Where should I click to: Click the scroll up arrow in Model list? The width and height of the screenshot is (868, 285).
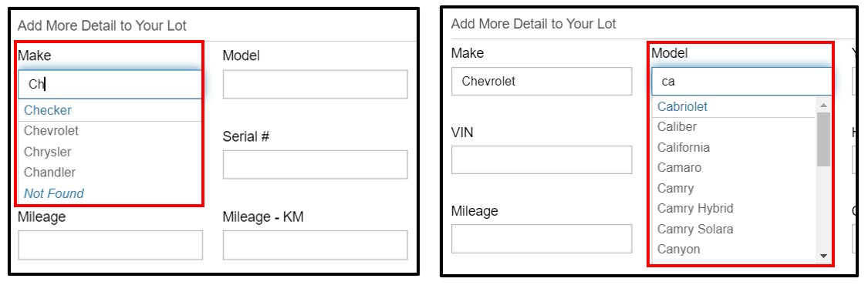click(x=823, y=105)
